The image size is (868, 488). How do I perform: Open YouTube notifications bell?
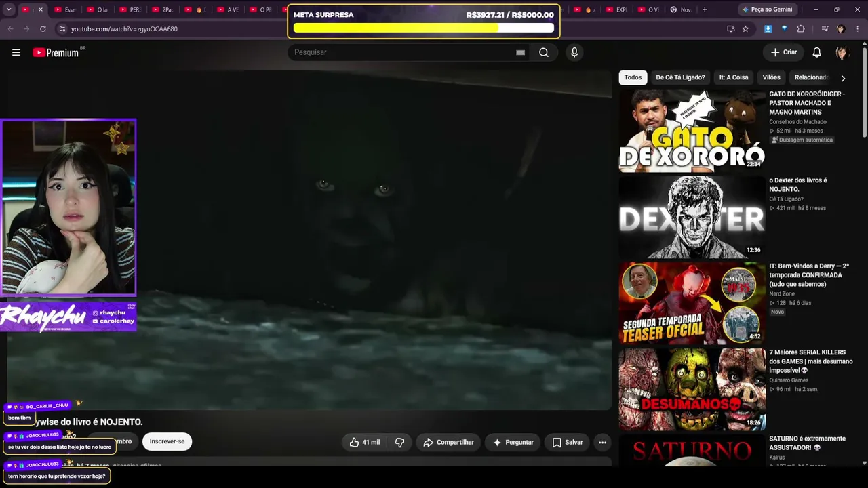coord(817,52)
